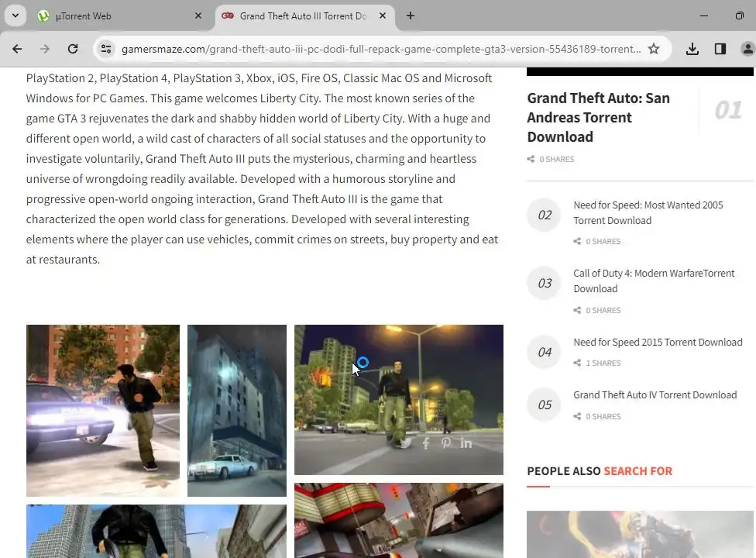Image resolution: width=756 pixels, height=558 pixels.
Task: Click the gamersmaze.com URL address field
Action: (381, 49)
